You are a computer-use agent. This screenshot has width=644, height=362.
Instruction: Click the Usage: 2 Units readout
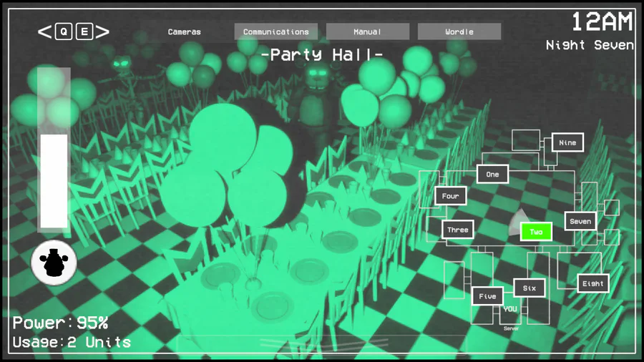coord(72,342)
